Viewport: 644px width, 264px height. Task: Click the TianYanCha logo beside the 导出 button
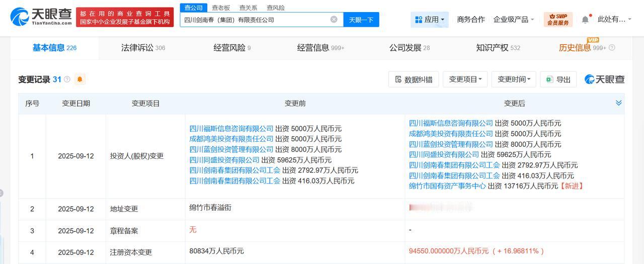click(604, 79)
